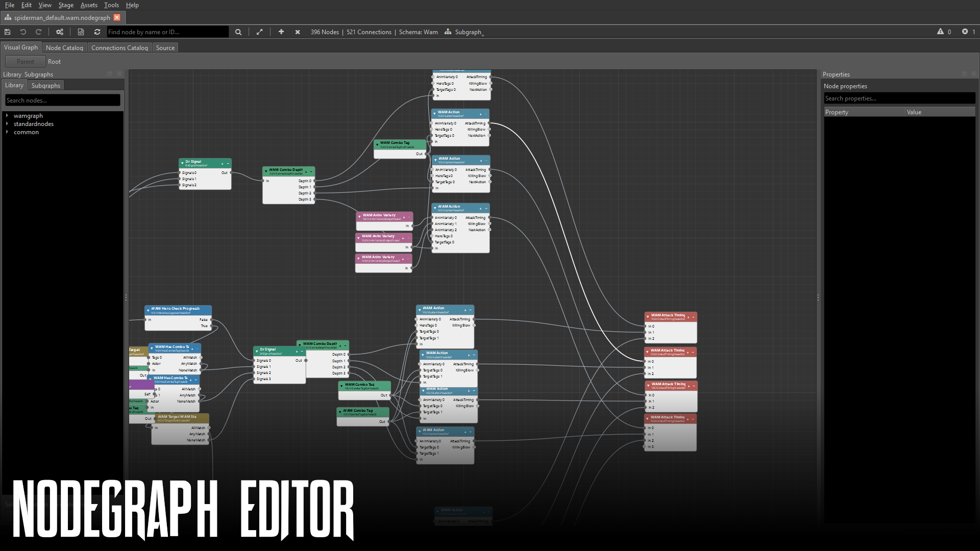Click the redo arrow in toolbar

pos(38,32)
